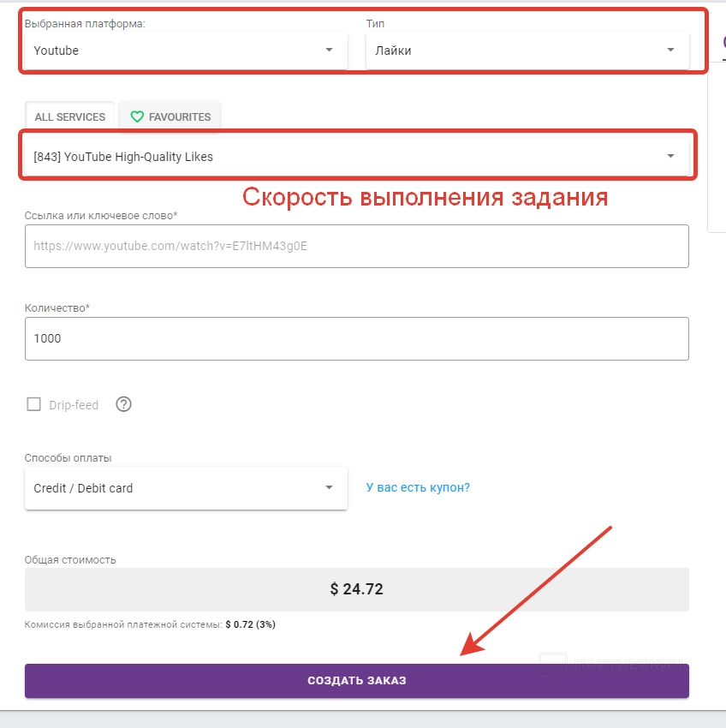The height and width of the screenshot is (728, 726).
Task: Click the Drip-feed label text
Action: coord(74,405)
